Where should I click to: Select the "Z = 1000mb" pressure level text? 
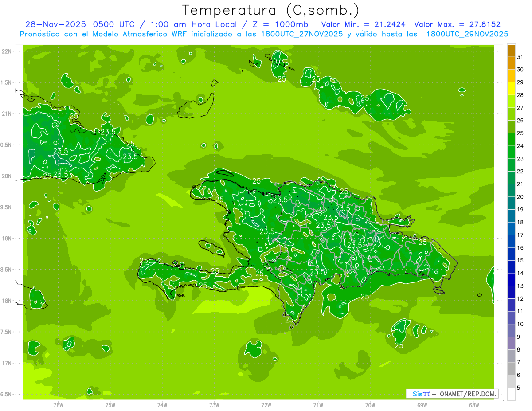(281, 24)
